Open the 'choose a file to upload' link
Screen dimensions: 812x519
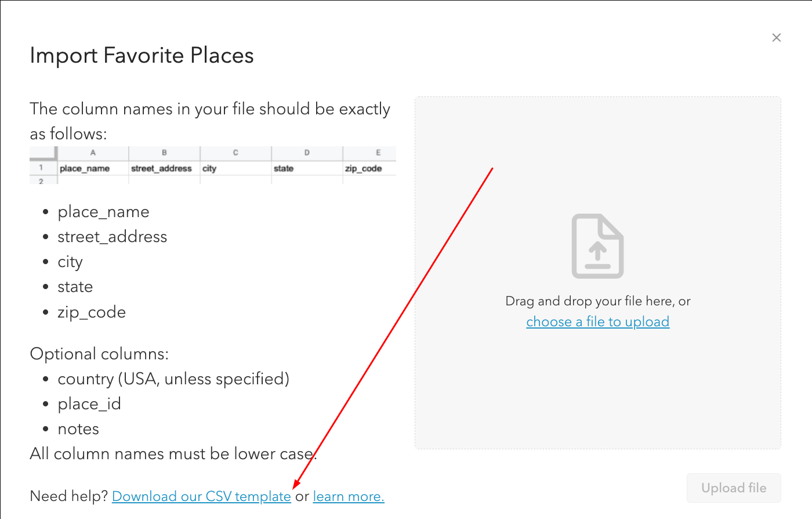[x=597, y=322]
